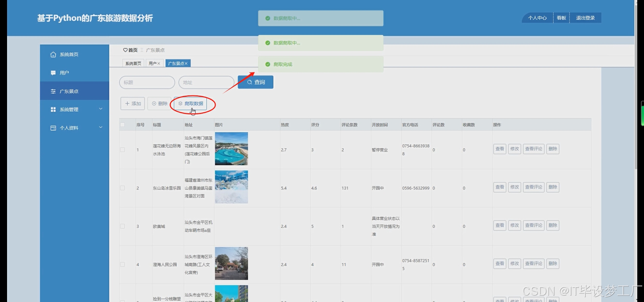
Task: Click 删除 for 莲花峰无边际海水泳池 row
Action: click(553, 149)
